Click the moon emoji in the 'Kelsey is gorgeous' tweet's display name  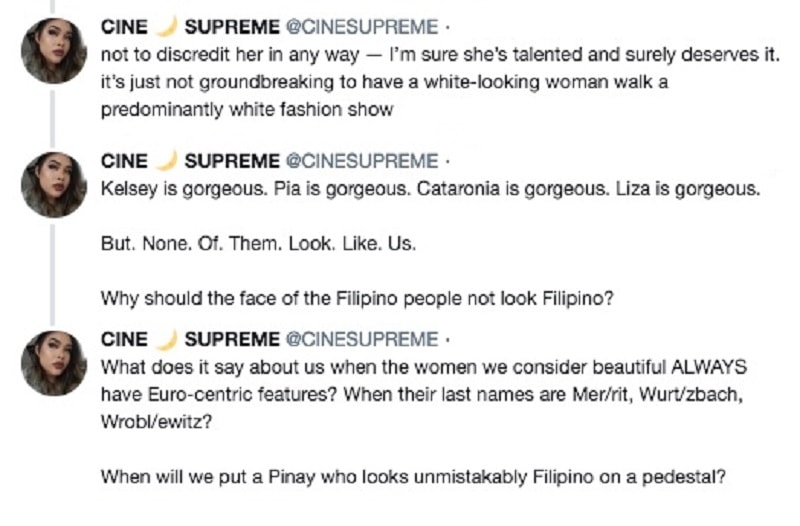166,160
